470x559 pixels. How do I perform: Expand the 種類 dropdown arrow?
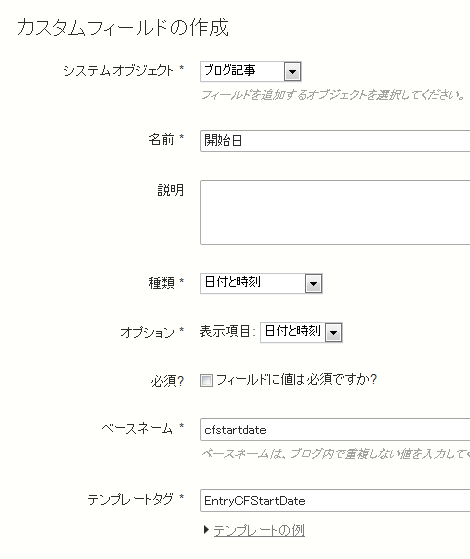coord(313,284)
